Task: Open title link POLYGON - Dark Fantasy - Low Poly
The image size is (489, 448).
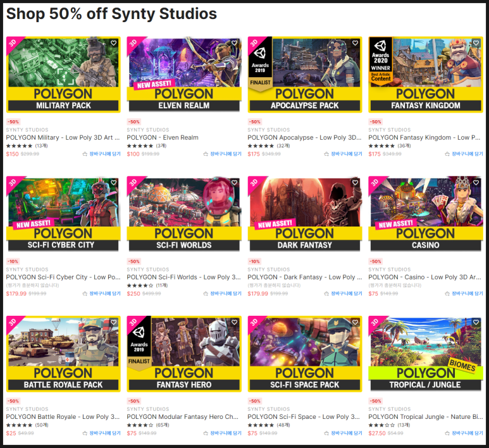Action: [305, 277]
